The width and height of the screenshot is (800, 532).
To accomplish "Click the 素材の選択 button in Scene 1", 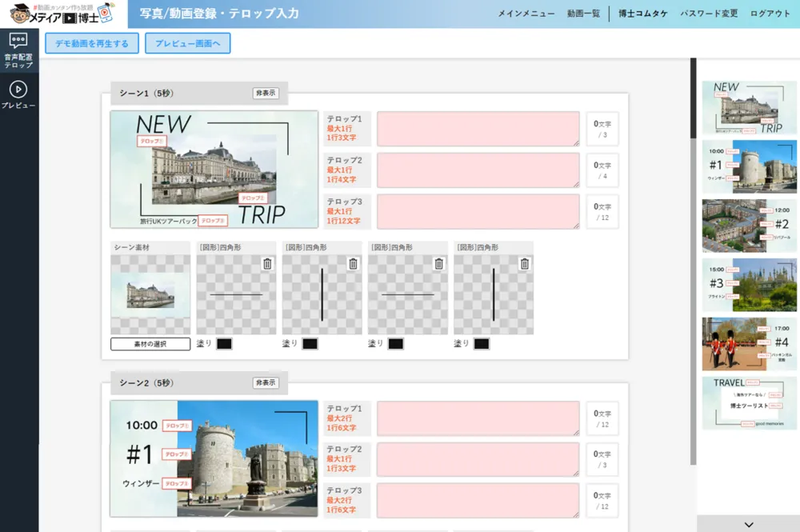I will (150, 344).
